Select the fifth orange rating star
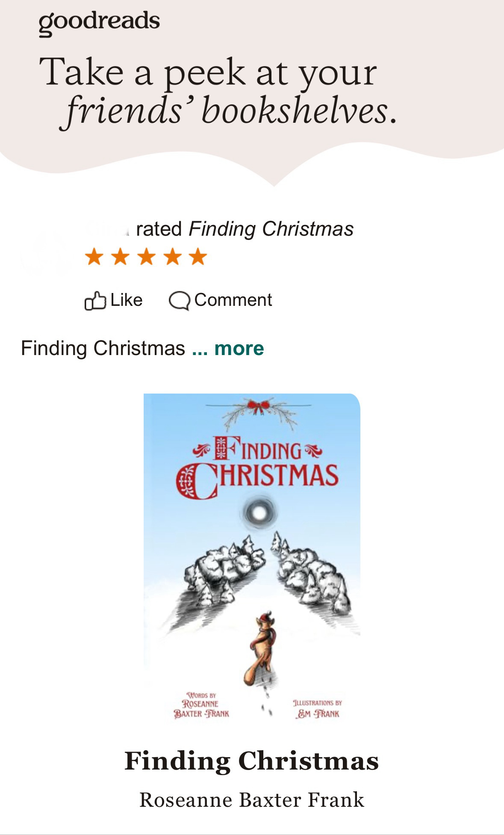The image size is (504, 835). 198,257
